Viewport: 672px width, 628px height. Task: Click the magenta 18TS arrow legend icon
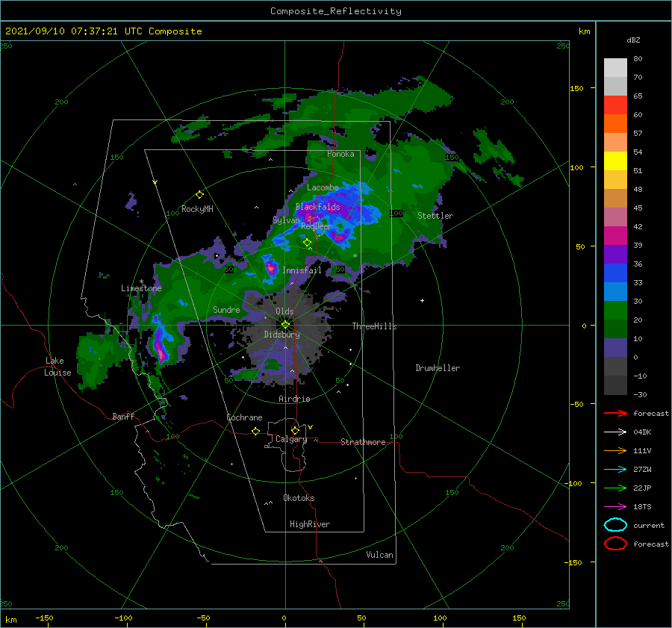click(615, 507)
